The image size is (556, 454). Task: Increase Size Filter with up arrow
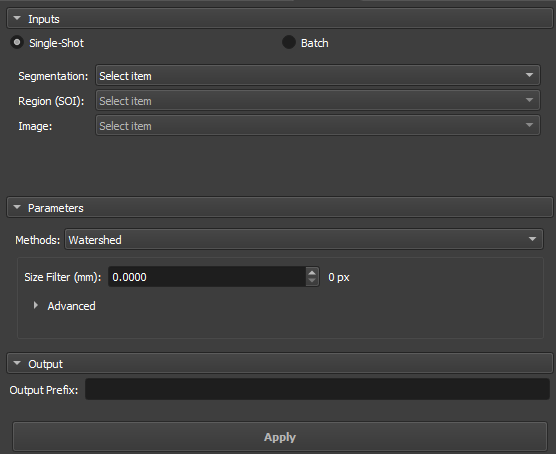pos(312,273)
